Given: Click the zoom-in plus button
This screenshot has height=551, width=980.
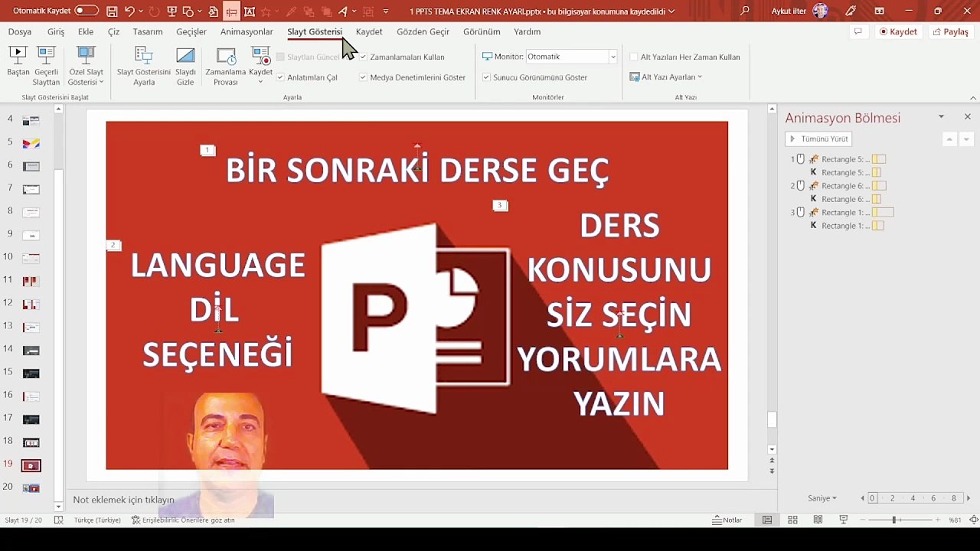Looking at the screenshot, I should (937, 520).
